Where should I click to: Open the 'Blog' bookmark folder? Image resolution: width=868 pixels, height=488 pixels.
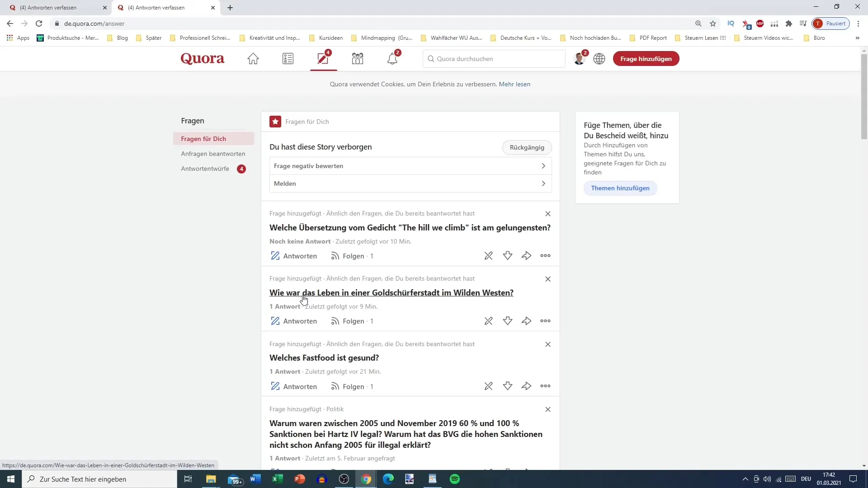pos(118,38)
